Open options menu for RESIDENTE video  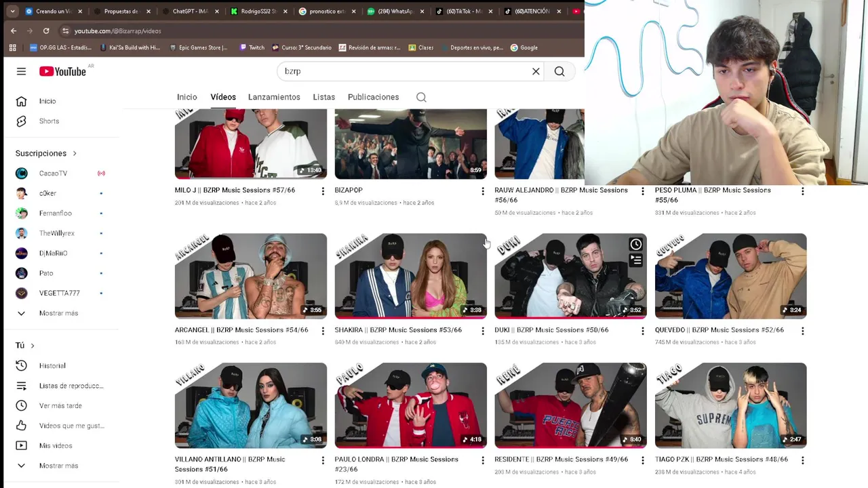(643, 460)
